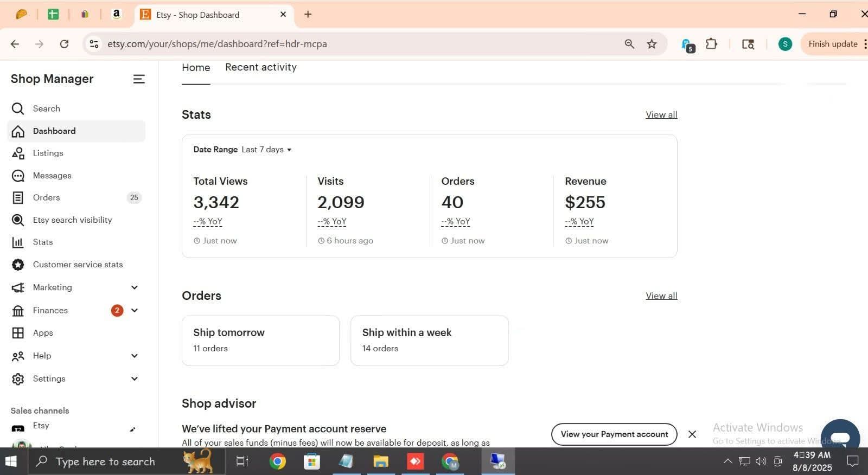
Task: Click the Listings icon in sidebar
Action: pos(18,153)
